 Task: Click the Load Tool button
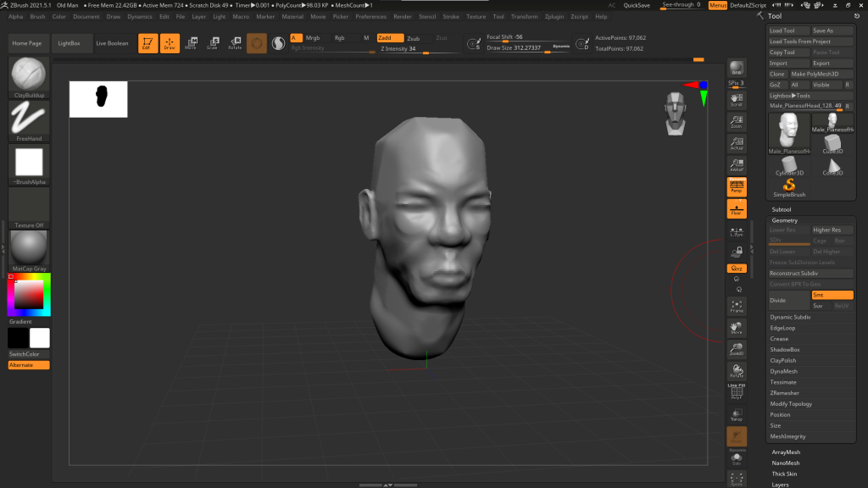click(x=787, y=30)
